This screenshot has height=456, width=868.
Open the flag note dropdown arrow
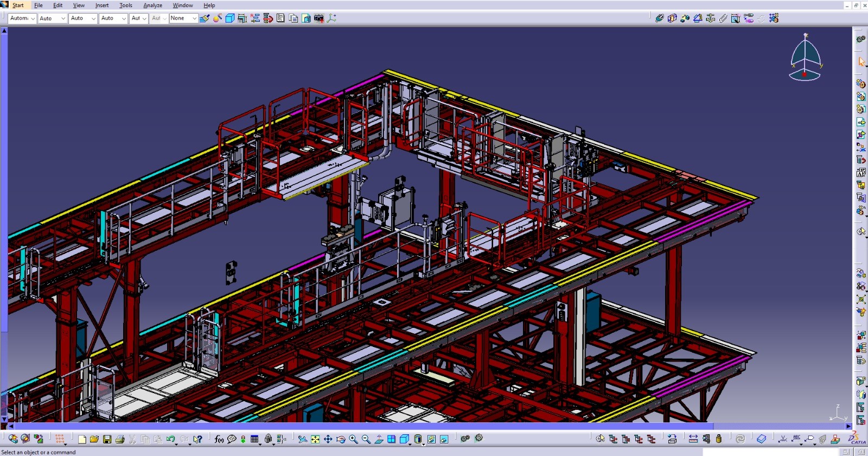tap(814, 444)
